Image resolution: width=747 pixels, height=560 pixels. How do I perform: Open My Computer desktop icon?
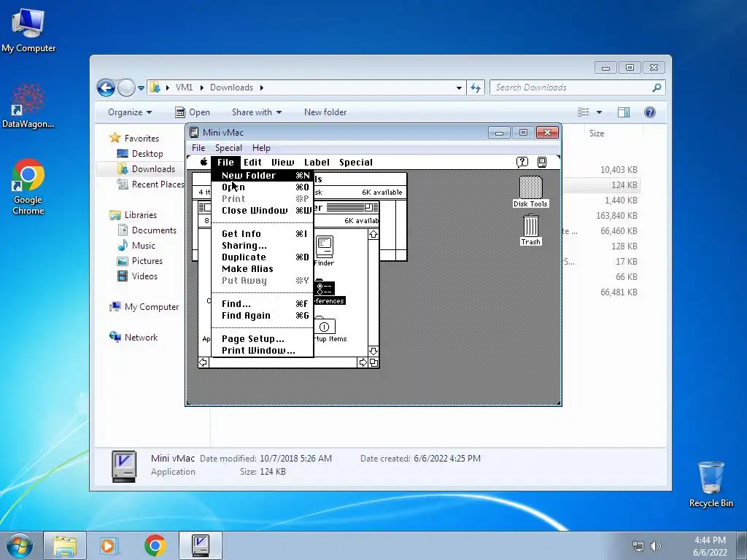click(28, 31)
